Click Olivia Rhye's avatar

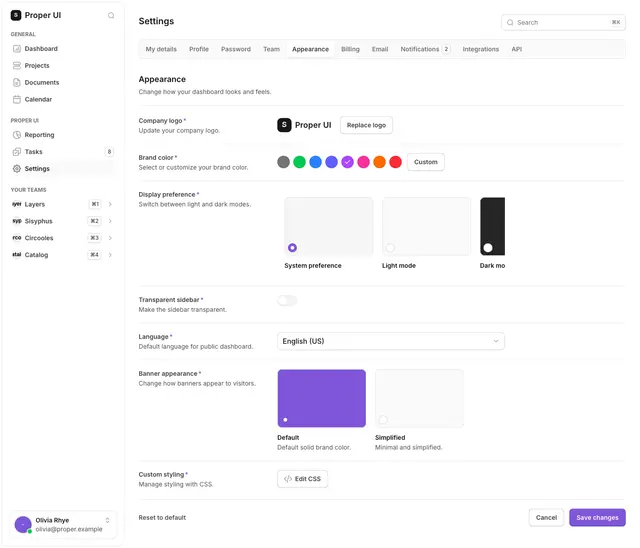(x=23, y=524)
